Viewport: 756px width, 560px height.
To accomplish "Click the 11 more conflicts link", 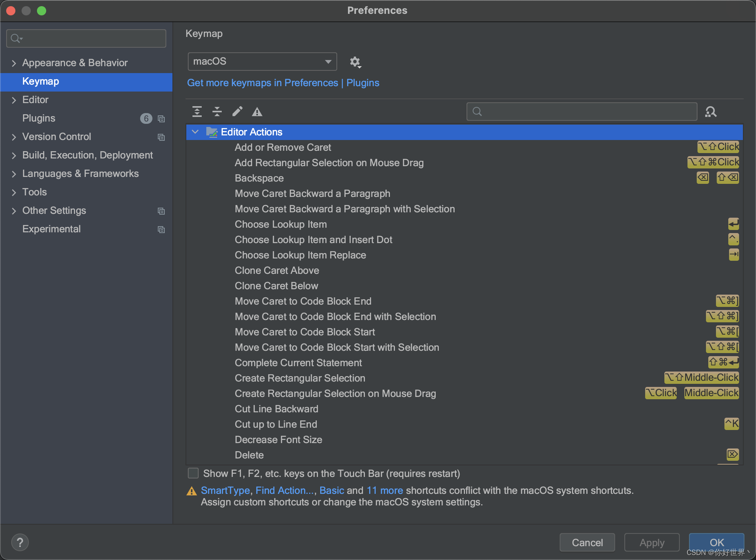I will point(385,490).
